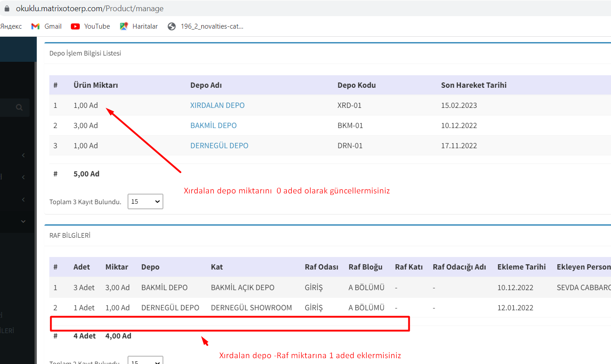The height and width of the screenshot is (364, 611).
Task: Collapse the expanded sidebar menu down-chevron
Action: coord(23,221)
